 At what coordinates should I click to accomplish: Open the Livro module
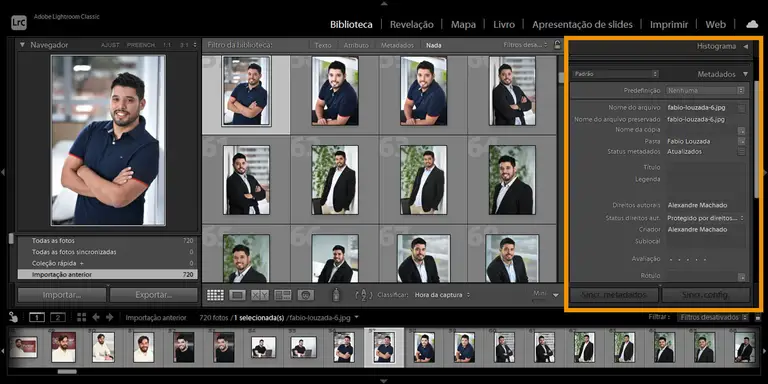point(504,24)
